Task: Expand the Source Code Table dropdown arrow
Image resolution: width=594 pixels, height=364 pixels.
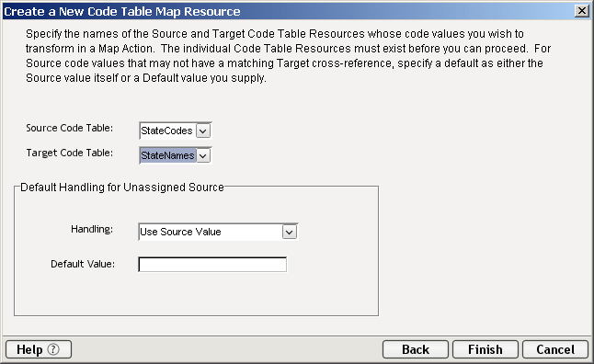Action: (203, 131)
